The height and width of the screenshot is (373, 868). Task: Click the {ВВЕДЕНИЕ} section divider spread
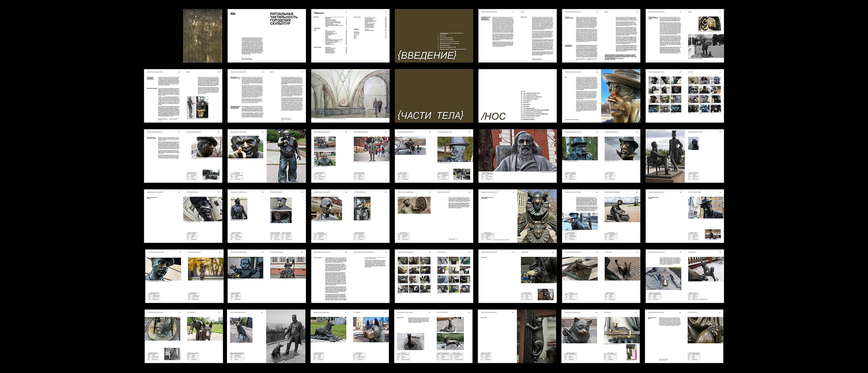[434, 36]
